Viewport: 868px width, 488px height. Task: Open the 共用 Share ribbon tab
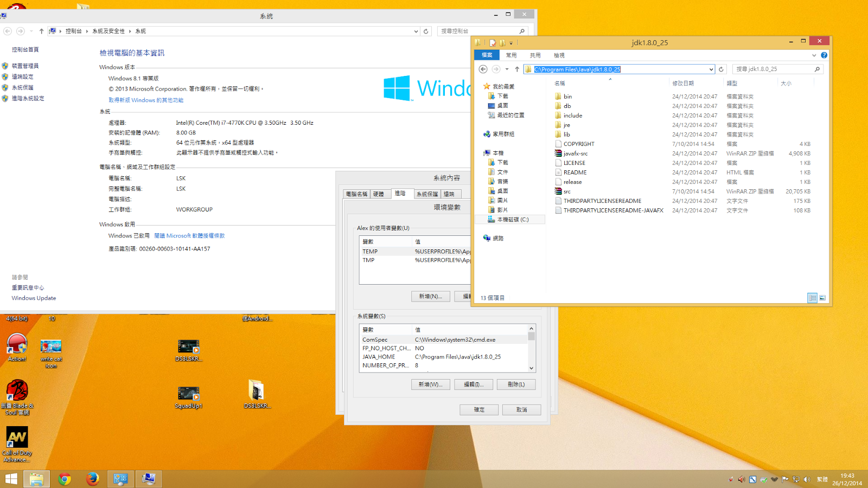535,55
